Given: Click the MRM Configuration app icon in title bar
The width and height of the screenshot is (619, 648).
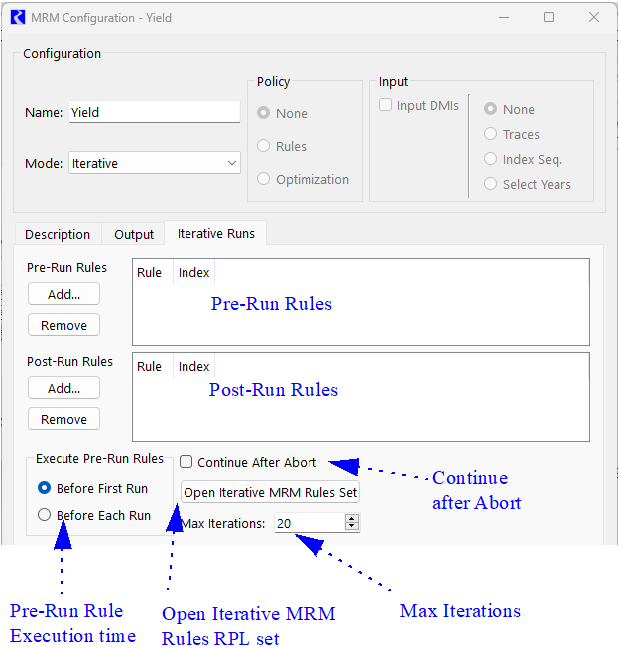Looking at the screenshot, I should point(17,17).
